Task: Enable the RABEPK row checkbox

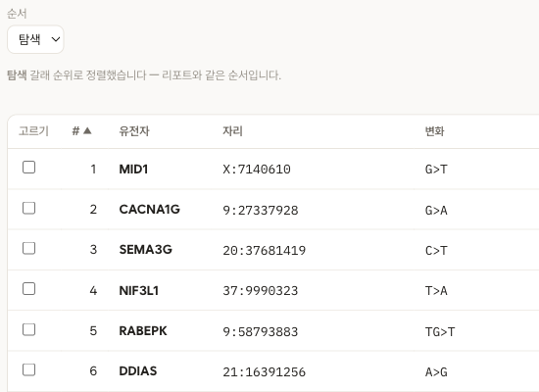Action: [28, 329]
